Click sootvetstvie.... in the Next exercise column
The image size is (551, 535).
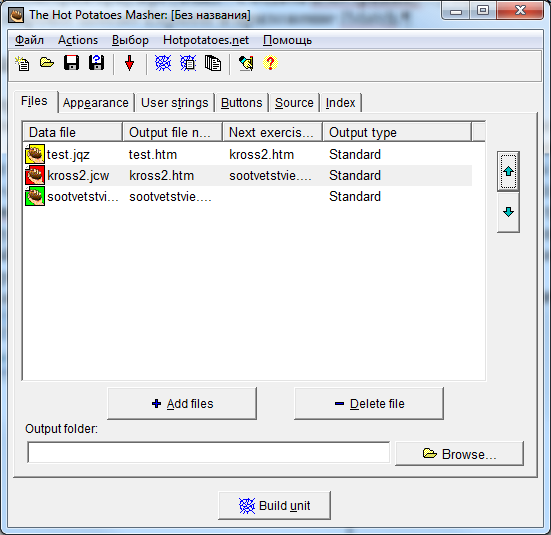(270, 175)
